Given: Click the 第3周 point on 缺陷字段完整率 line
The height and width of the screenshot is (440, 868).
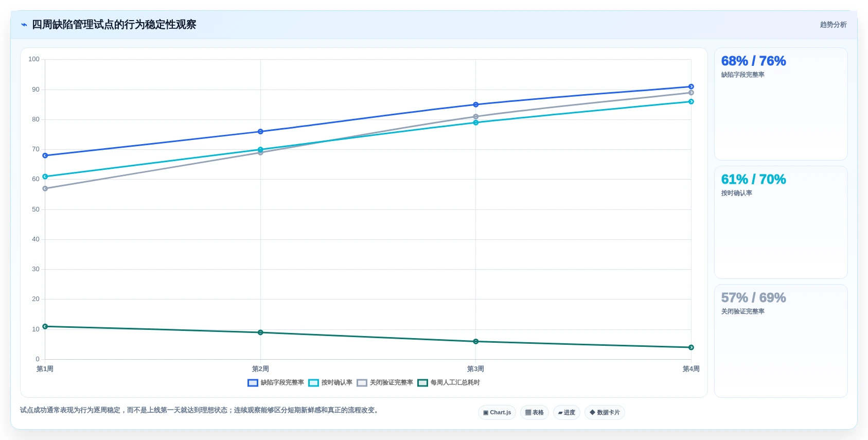Looking at the screenshot, I should [476, 104].
